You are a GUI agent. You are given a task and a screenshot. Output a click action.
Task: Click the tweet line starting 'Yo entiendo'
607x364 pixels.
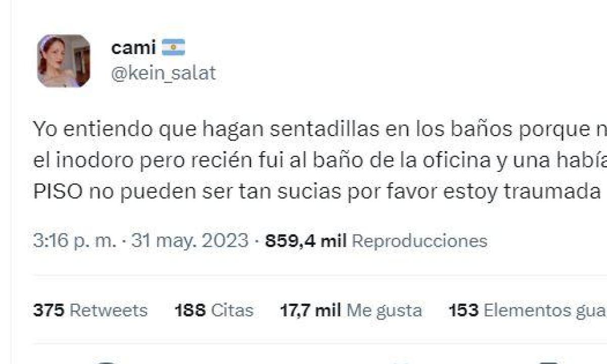[320, 130]
